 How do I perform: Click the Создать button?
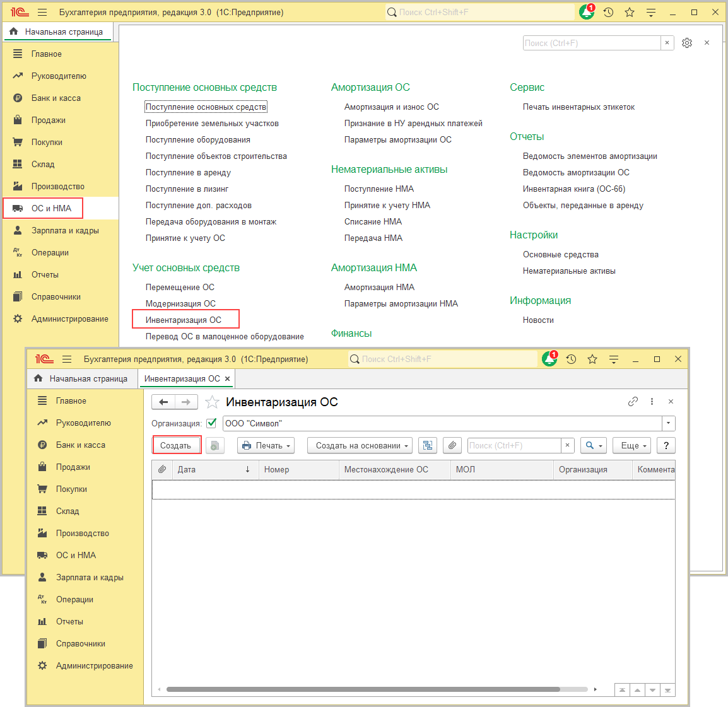(175, 446)
